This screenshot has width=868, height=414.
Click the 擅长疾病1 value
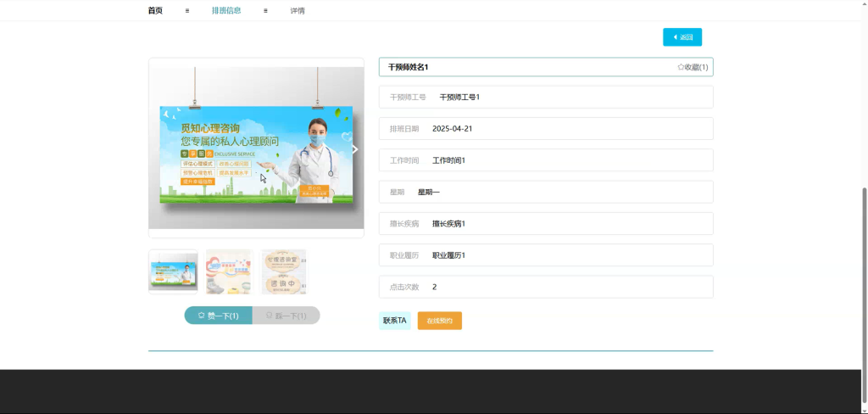point(449,224)
